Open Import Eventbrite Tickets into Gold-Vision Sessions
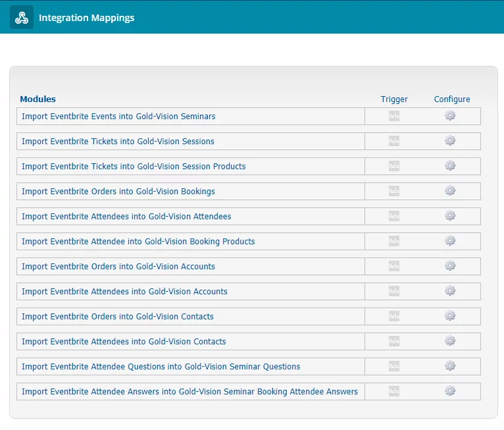This screenshot has width=504, height=430. 118,142
